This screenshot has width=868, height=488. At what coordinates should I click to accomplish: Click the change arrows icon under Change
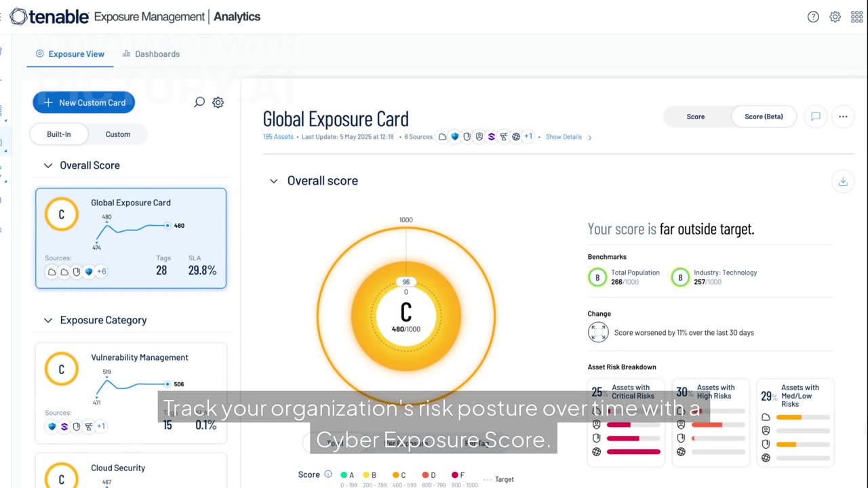coord(598,332)
